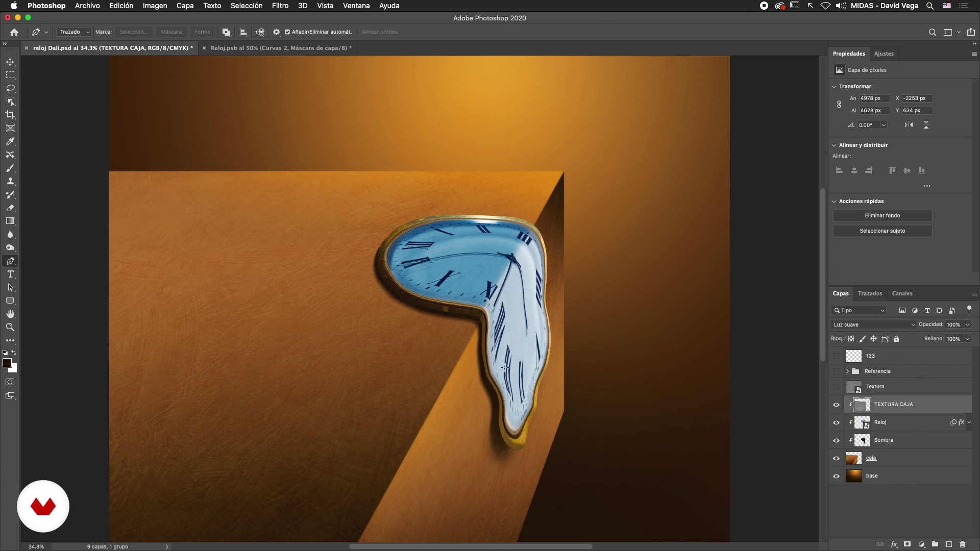Open the Filtro menu
Screen dimensions: 980x551
(280, 6)
